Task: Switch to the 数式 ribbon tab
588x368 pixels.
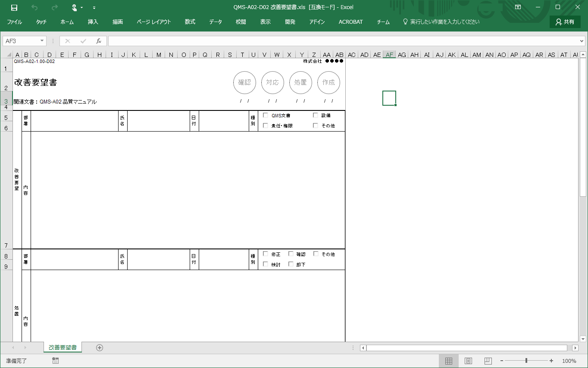Action: pos(190,22)
